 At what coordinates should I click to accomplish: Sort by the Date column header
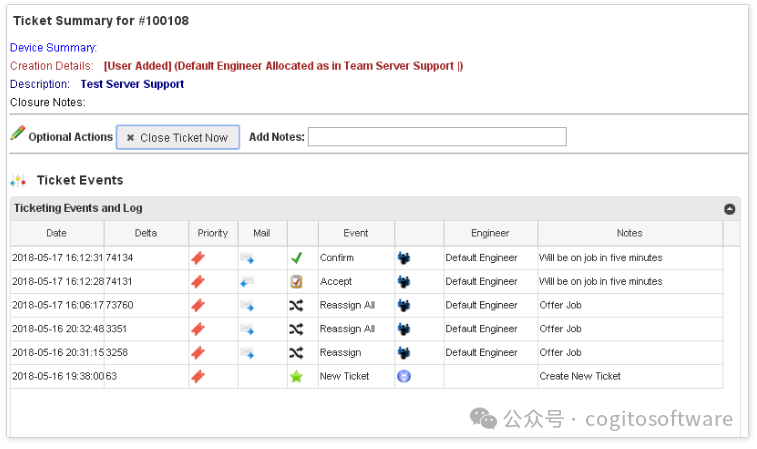point(56,233)
